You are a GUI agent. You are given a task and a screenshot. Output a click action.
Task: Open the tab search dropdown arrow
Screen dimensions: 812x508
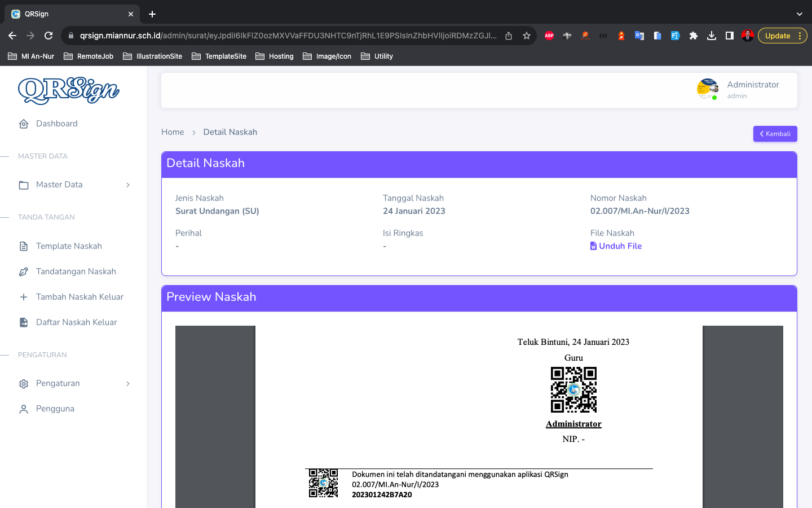pyautogui.click(x=799, y=14)
